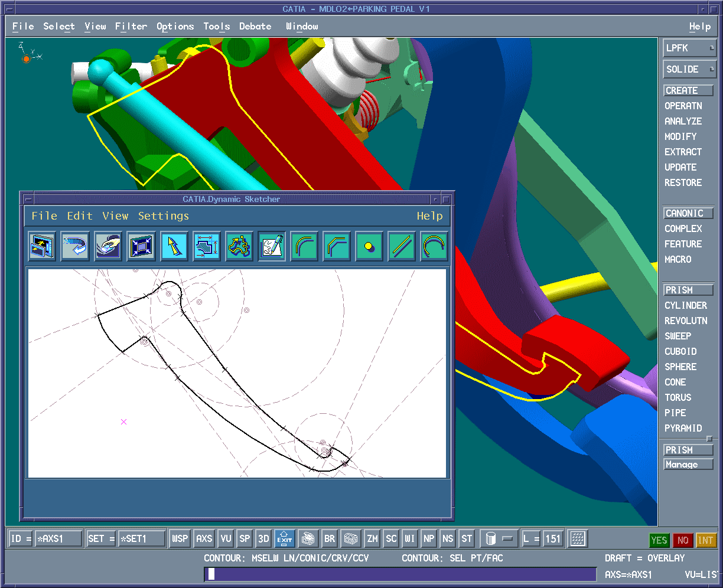Image resolution: width=723 pixels, height=588 pixels.
Task: Click the L = 151 value field
Action: (x=552, y=538)
